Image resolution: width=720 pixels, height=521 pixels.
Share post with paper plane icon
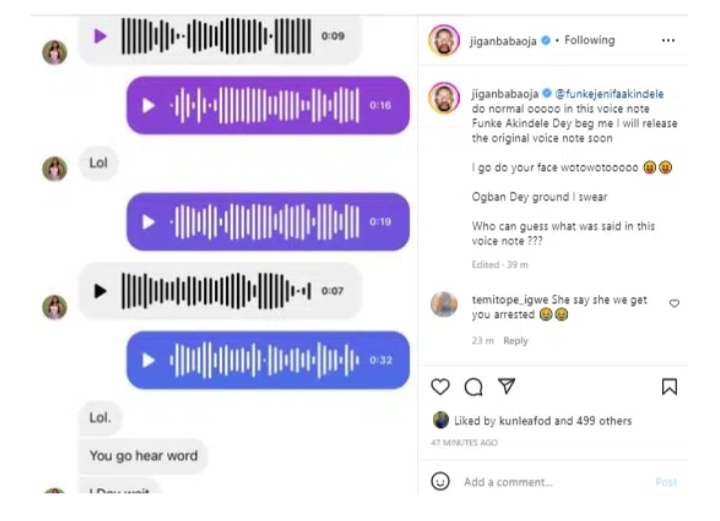click(x=506, y=386)
